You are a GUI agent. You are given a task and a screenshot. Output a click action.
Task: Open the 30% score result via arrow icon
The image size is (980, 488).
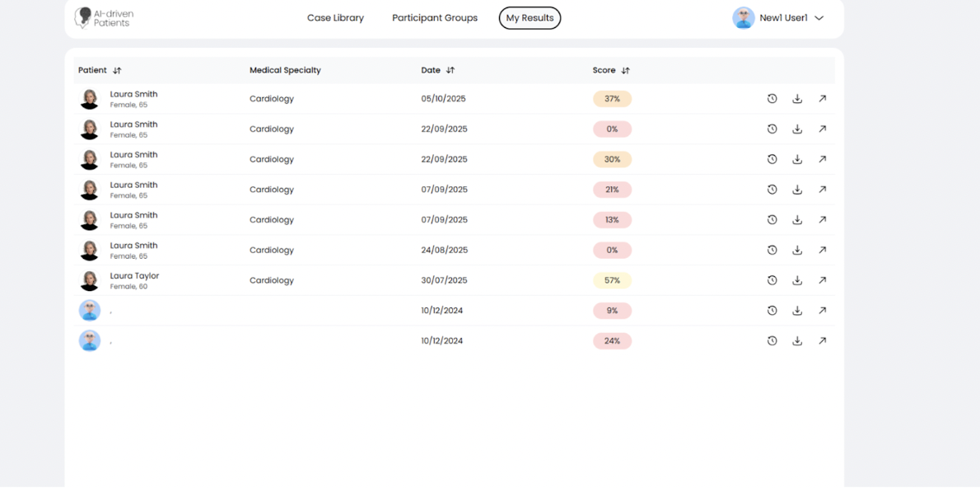tap(822, 159)
